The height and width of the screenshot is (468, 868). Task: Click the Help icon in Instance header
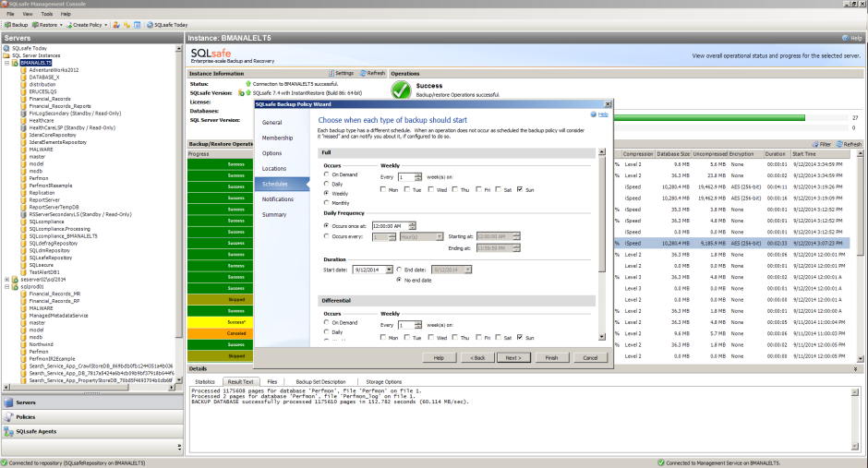click(845, 38)
